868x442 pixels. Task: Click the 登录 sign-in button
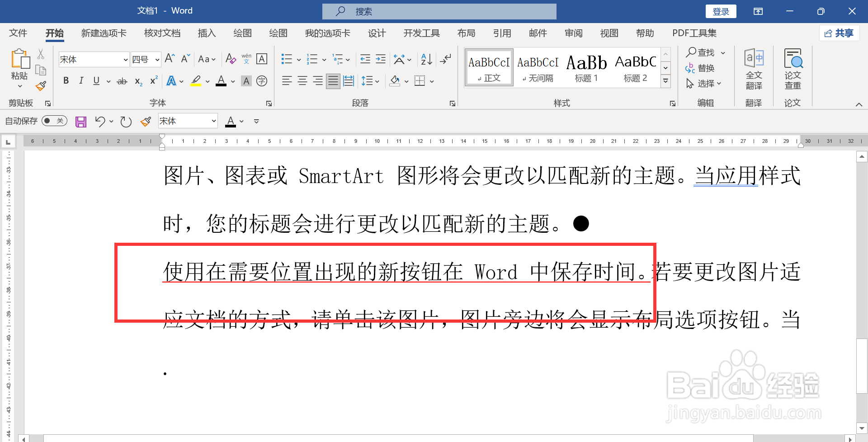pyautogui.click(x=721, y=11)
